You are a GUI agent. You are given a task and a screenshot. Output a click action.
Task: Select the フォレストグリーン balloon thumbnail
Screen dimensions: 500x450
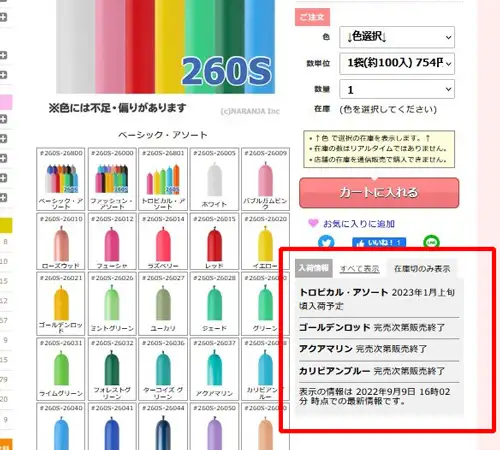coord(112,369)
